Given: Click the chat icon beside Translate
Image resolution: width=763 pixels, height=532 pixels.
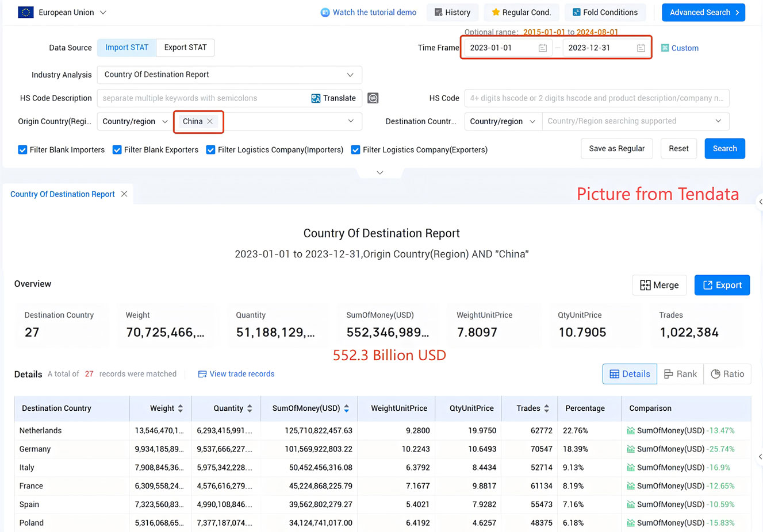Looking at the screenshot, I should click(x=373, y=98).
